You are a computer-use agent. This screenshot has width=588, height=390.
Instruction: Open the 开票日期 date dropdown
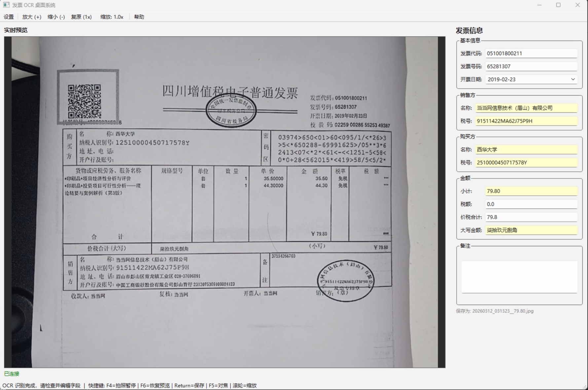(573, 79)
